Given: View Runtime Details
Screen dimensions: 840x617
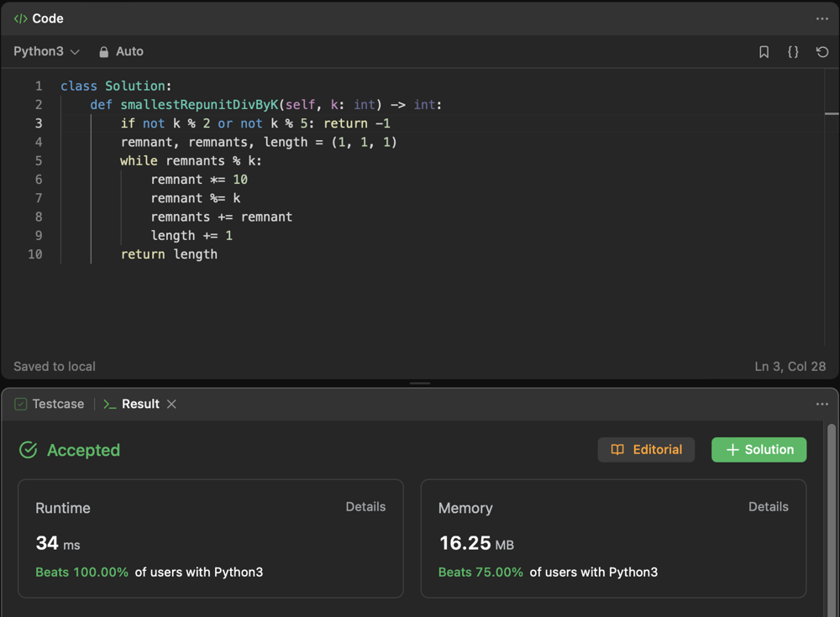Looking at the screenshot, I should (x=365, y=507).
